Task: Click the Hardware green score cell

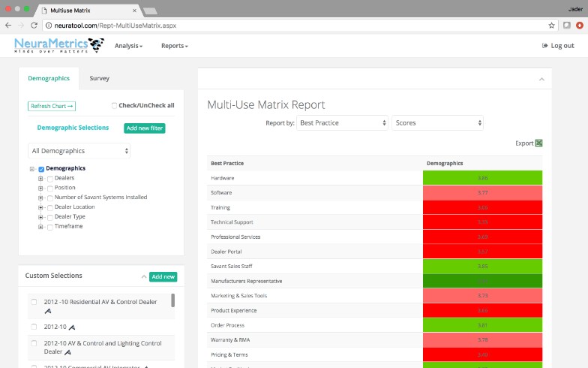Action: [483, 178]
